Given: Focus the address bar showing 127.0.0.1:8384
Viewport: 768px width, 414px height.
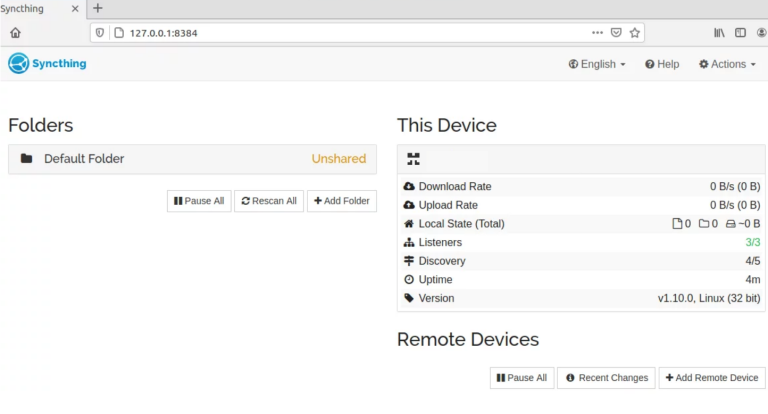Looking at the screenshot, I should pos(343,33).
